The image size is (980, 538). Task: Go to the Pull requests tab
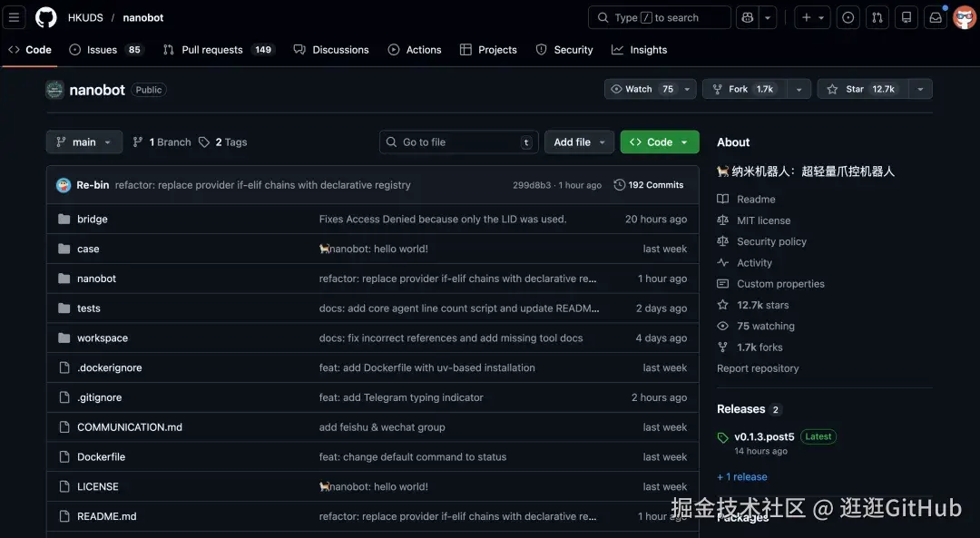click(211, 50)
